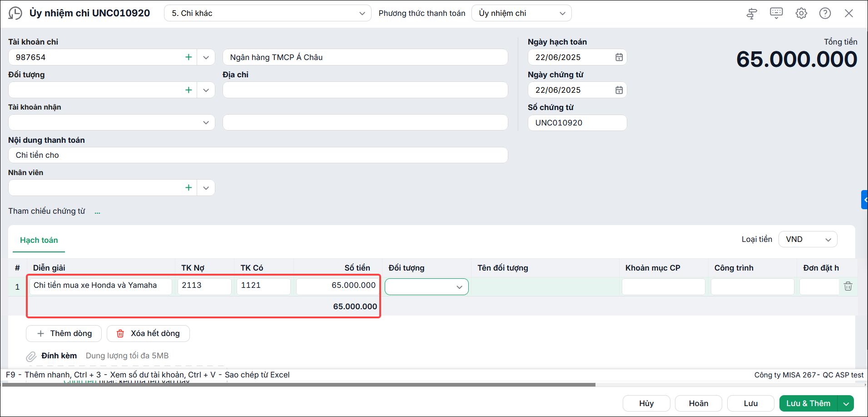Open the Loại tiền VND dropdown
Screen dimensions: 868x417
click(x=808, y=240)
